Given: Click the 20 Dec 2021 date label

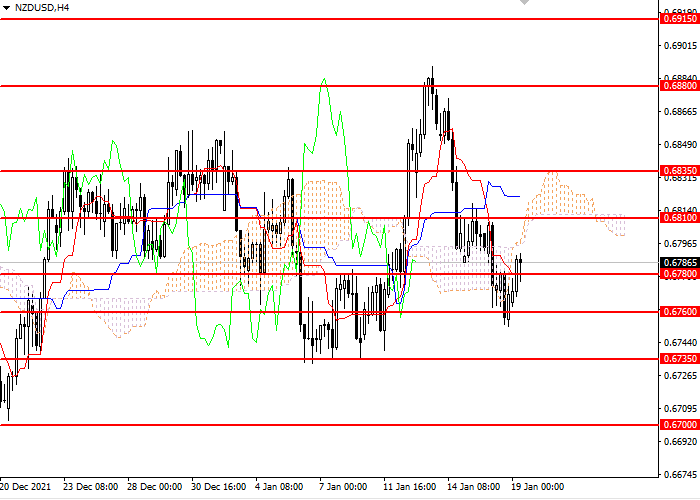Looking at the screenshot, I should click(x=25, y=487).
